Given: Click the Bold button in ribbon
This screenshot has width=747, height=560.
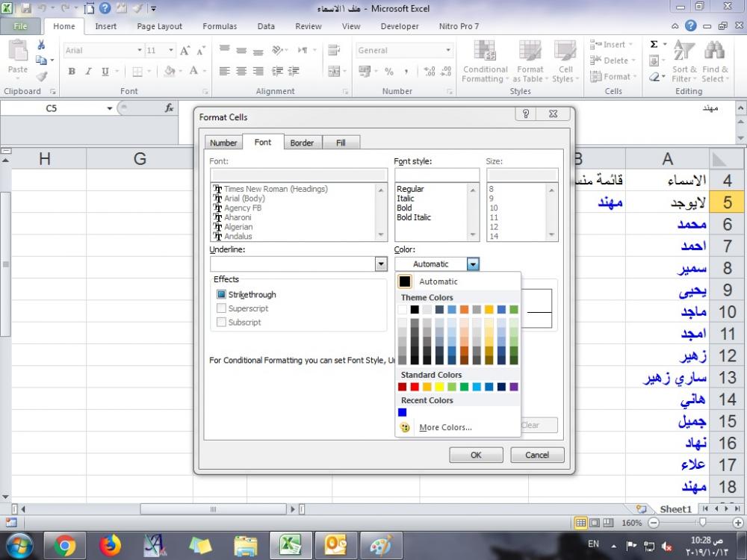Looking at the screenshot, I should click(x=72, y=72).
